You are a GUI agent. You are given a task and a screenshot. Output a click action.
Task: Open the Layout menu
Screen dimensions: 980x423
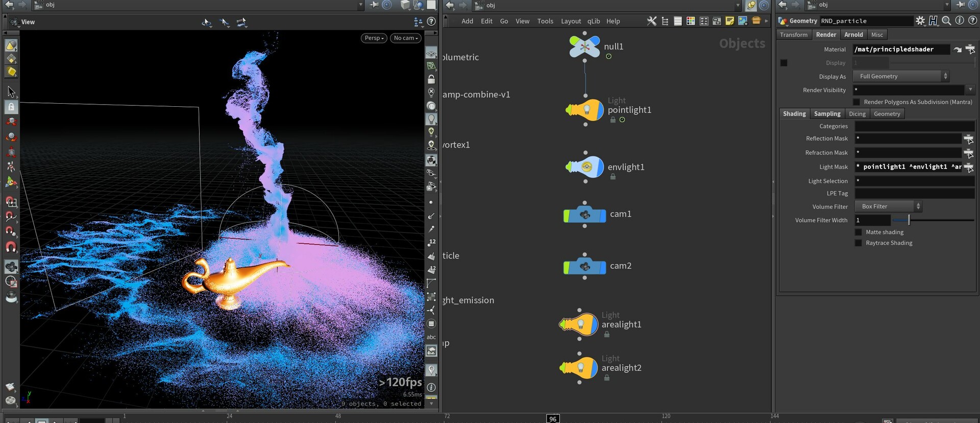coord(571,21)
